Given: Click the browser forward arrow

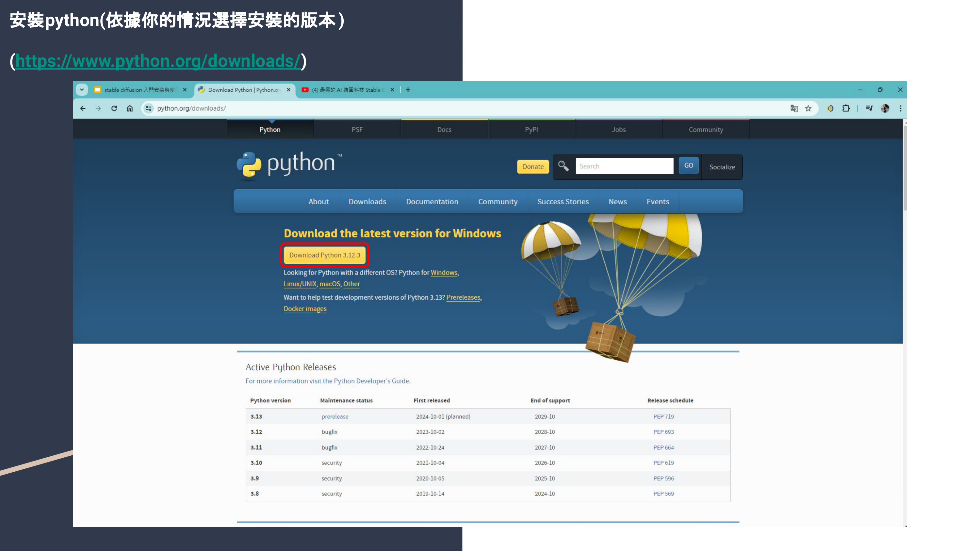Looking at the screenshot, I should [99, 108].
